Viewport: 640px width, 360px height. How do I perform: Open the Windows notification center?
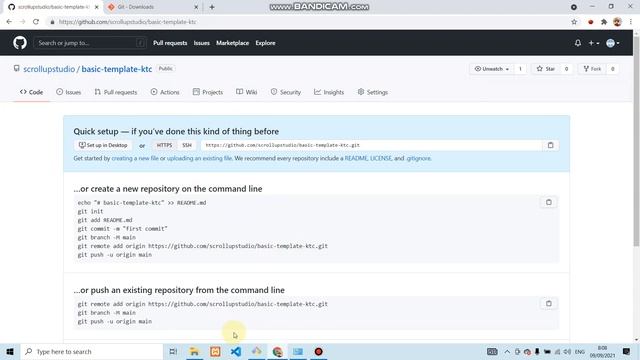point(626,351)
